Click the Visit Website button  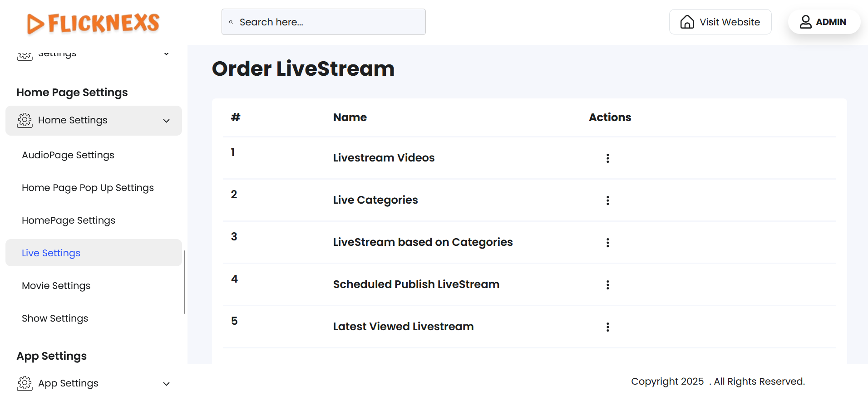coord(720,22)
